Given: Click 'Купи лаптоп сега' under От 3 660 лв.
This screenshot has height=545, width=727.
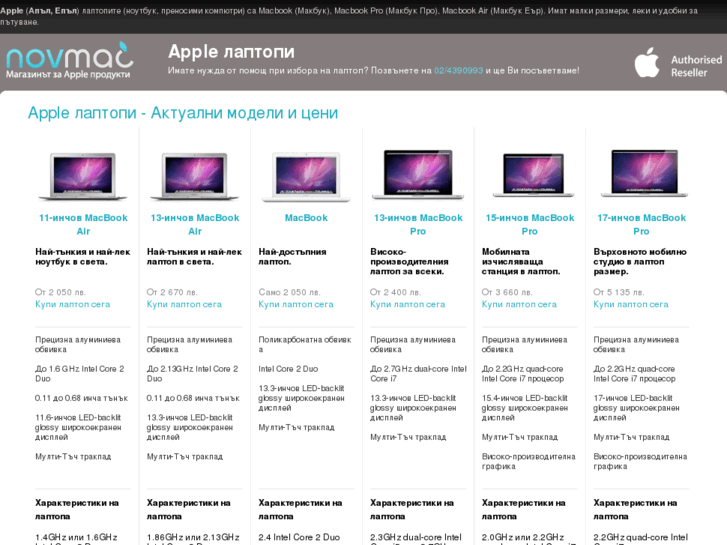Looking at the screenshot, I should [x=519, y=304].
